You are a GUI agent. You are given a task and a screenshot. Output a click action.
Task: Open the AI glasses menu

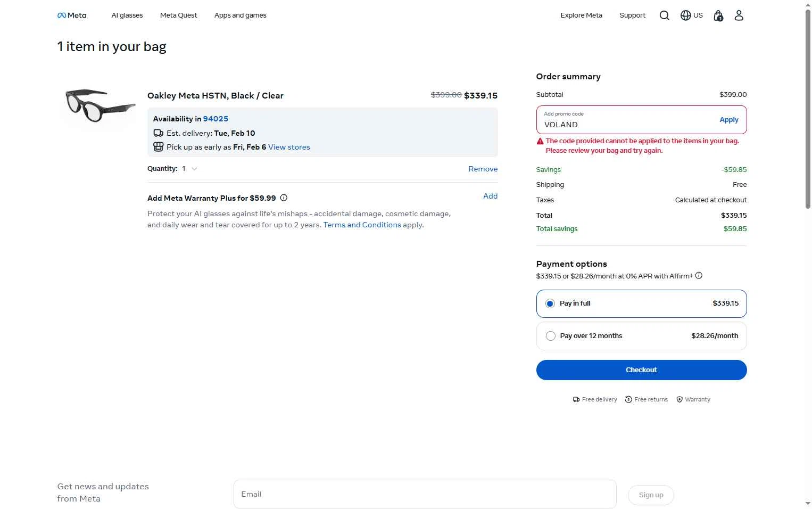pyautogui.click(x=127, y=15)
